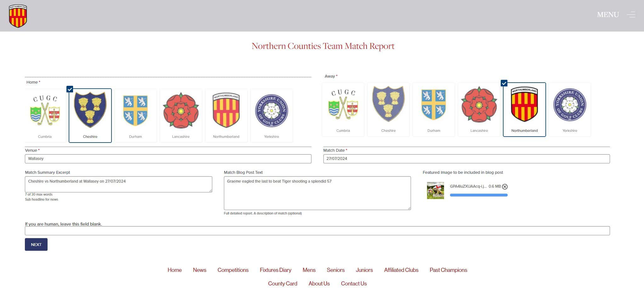644x293 pixels.
Task: Open Contact Us link
Action: click(x=354, y=284)
